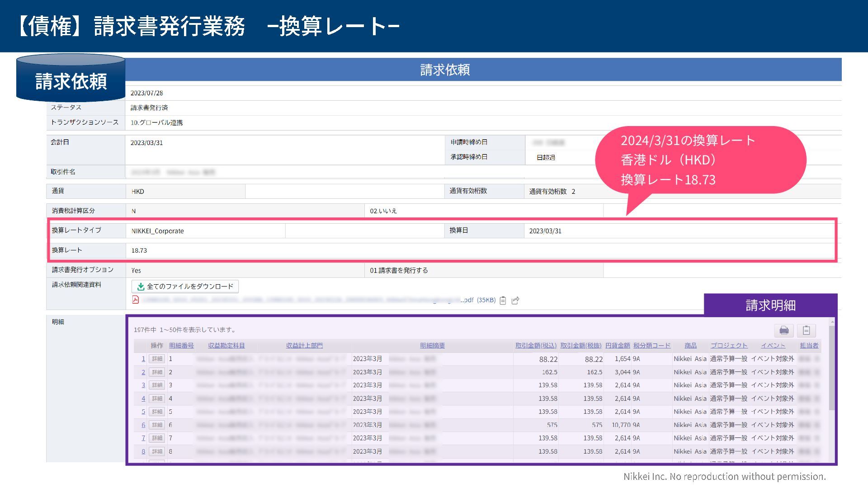Open 詳細 for detail row 4
Screen dimensions: 868x488
(x=157, y=399)
